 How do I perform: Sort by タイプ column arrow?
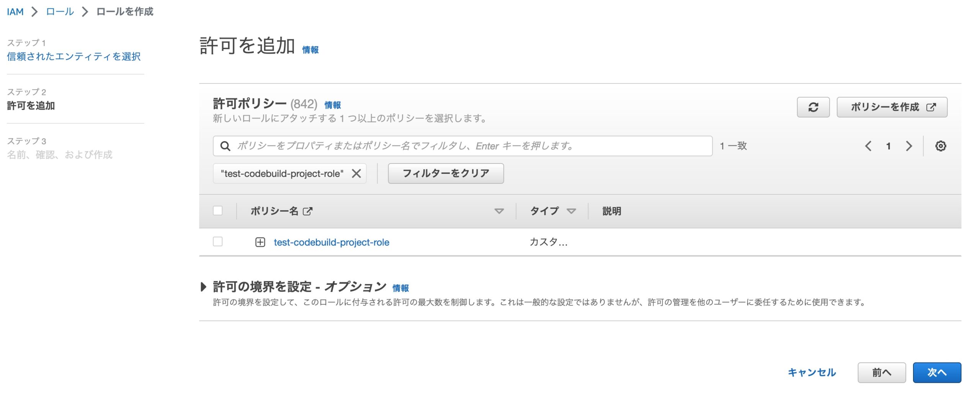[x=571, y=211]
